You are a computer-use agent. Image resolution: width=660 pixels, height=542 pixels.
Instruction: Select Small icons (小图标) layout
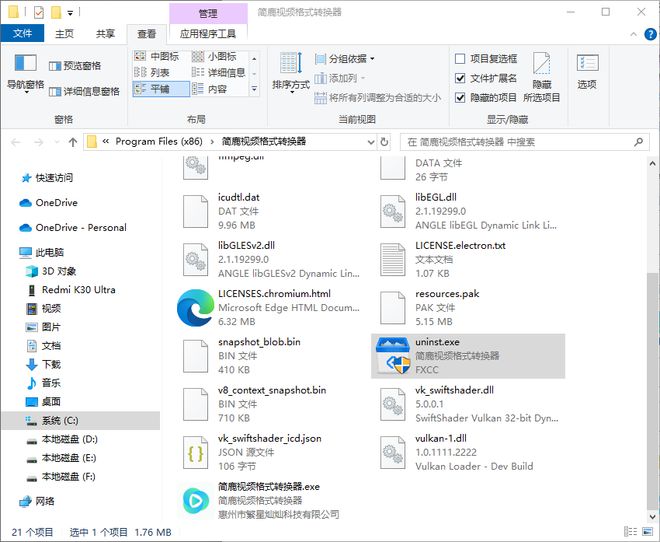tap(215, 56)
